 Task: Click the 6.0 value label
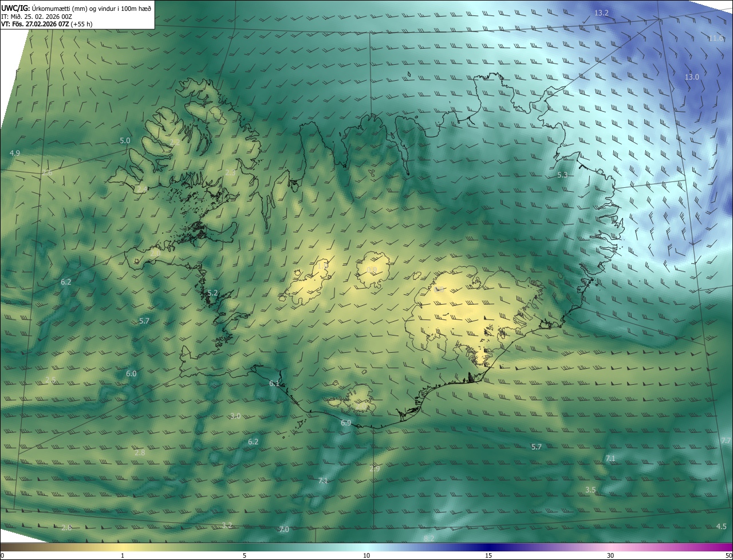[131, 373]
